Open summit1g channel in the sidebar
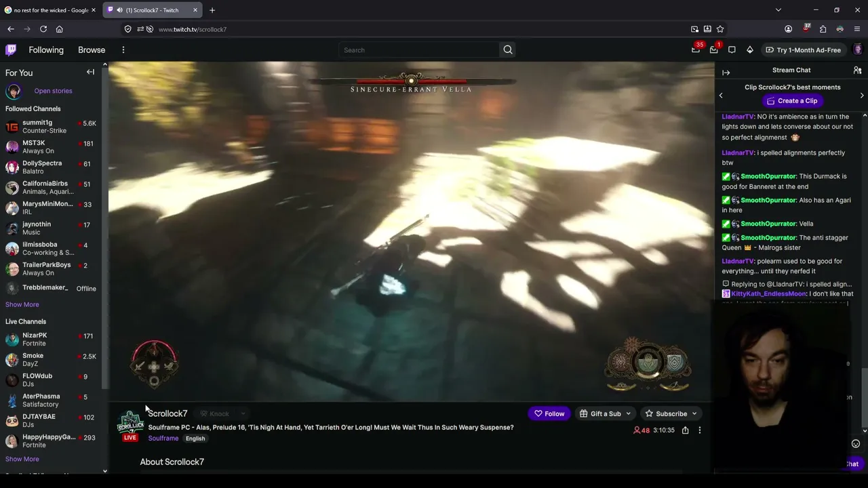Screen dimensions: 868x488 pyautogui.click(x=51, y=127)
